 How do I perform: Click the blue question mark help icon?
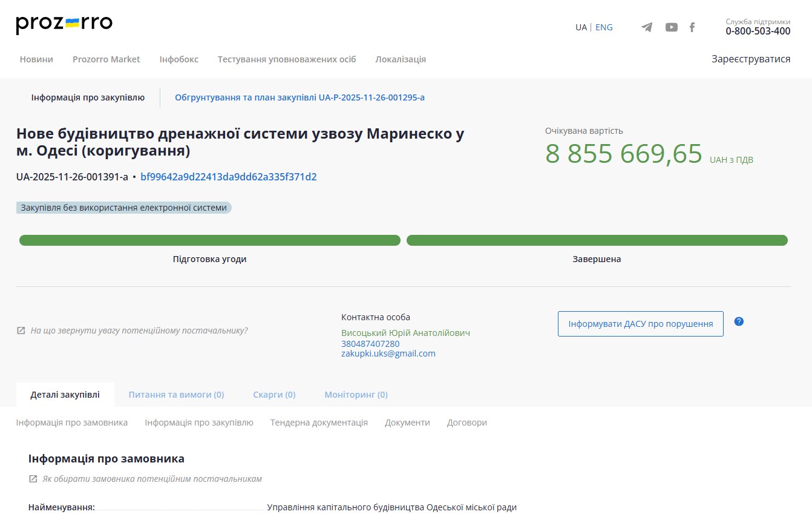(x=738, y=321)
